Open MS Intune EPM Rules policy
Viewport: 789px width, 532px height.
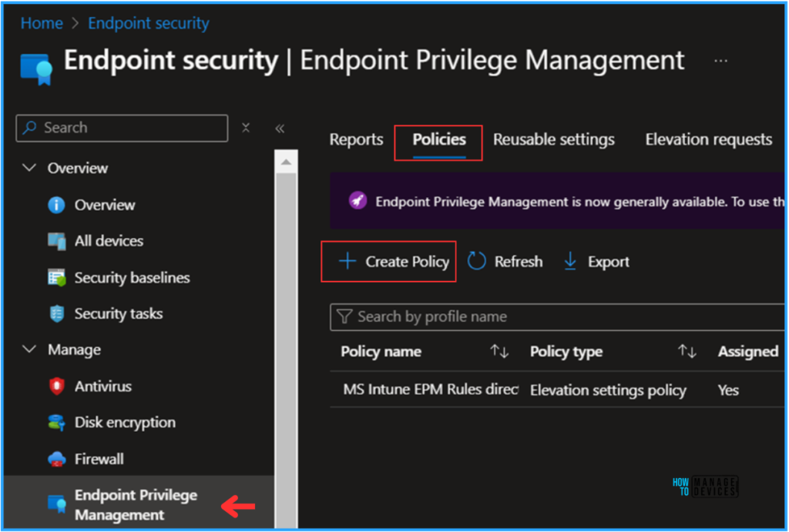point(431,390)
